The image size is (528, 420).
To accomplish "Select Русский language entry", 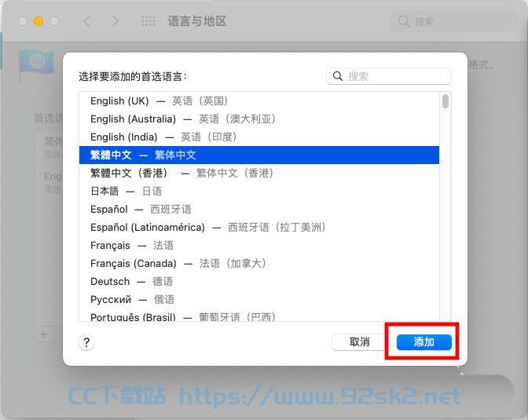I will click(x=259, y=300).
